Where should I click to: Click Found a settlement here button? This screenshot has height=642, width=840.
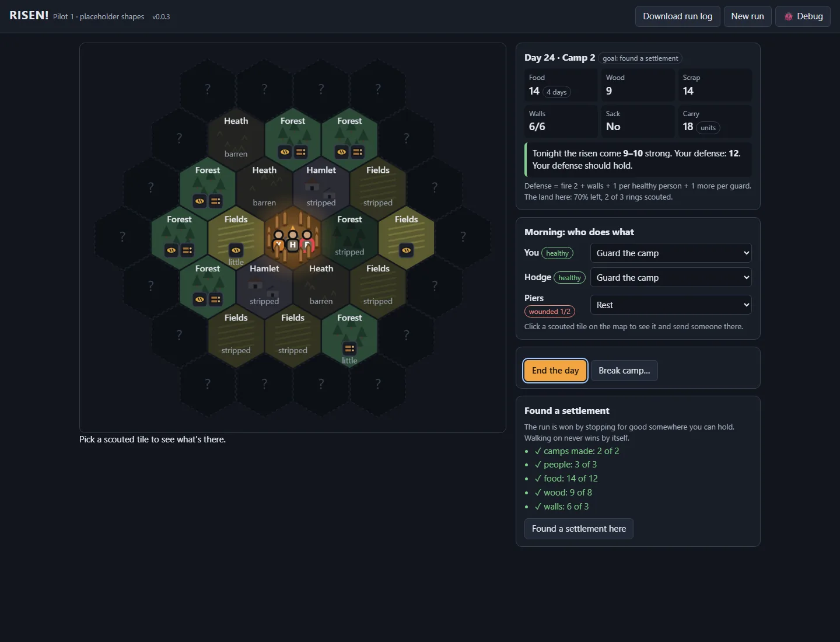click(x=579, y=529)
